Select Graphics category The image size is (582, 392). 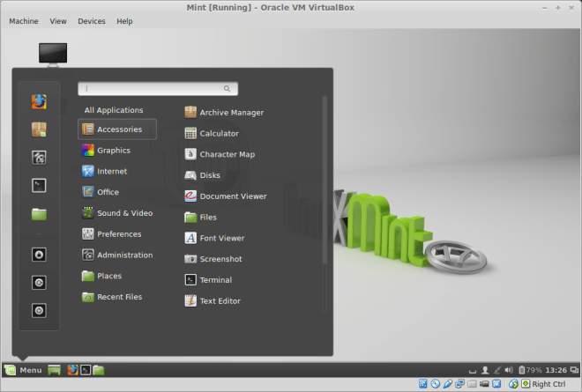(107, 151)
